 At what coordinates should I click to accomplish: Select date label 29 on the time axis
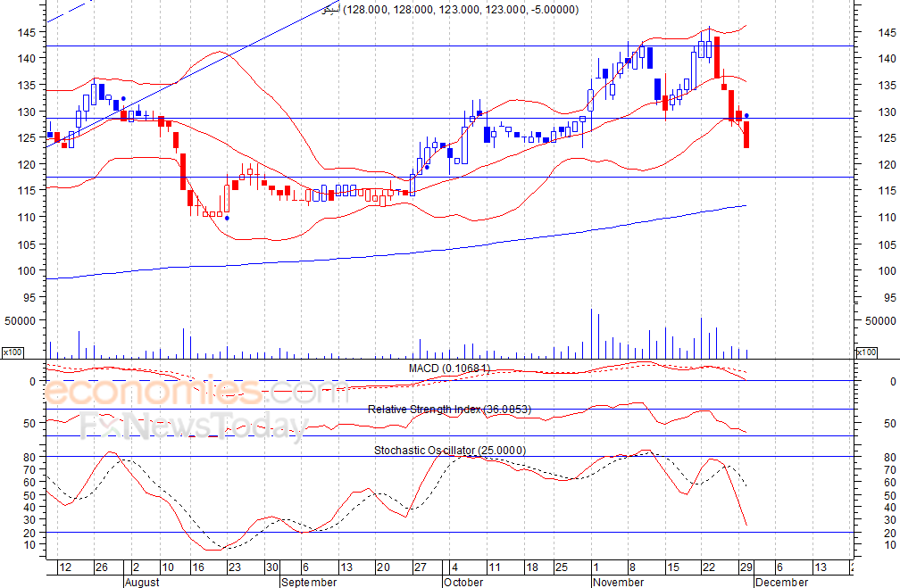click(x=746, y=567)
